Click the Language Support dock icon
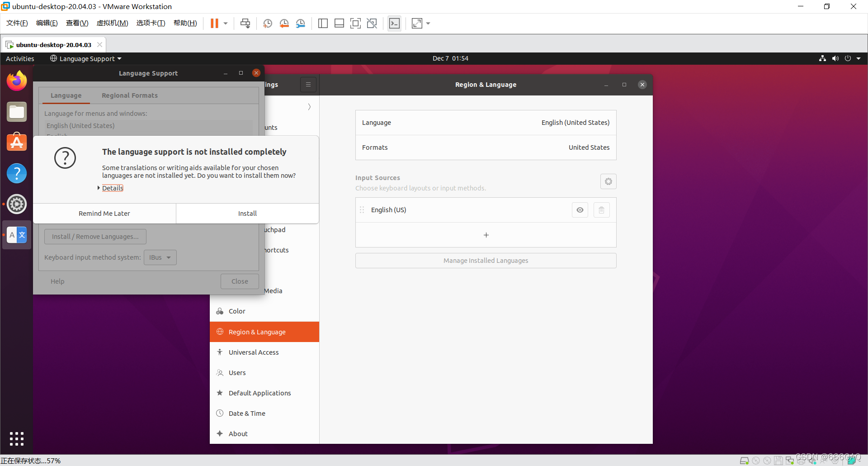868x466 pixels. coord(17,235)
